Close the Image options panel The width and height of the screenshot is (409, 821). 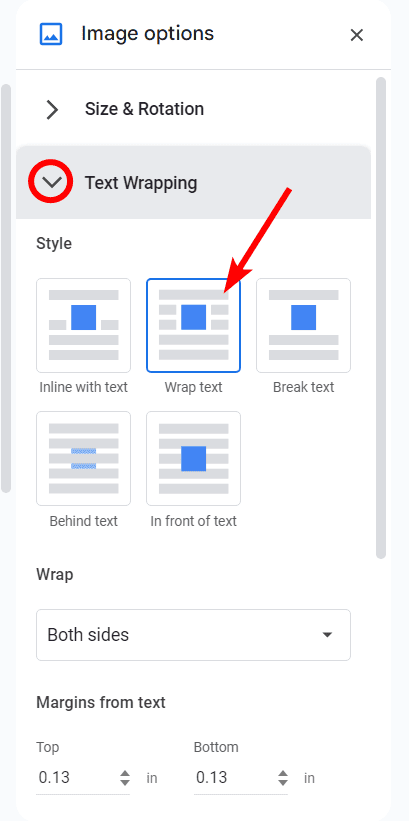(357, 35)
